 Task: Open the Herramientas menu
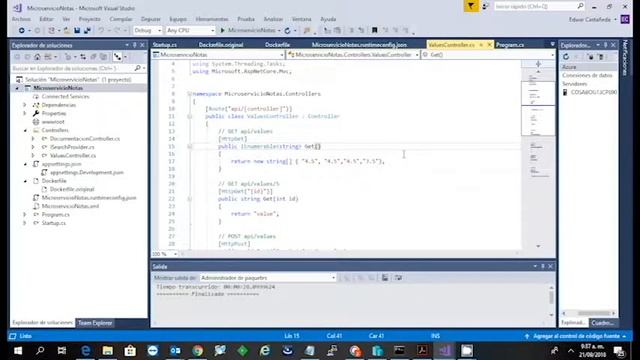coord(212,19)
